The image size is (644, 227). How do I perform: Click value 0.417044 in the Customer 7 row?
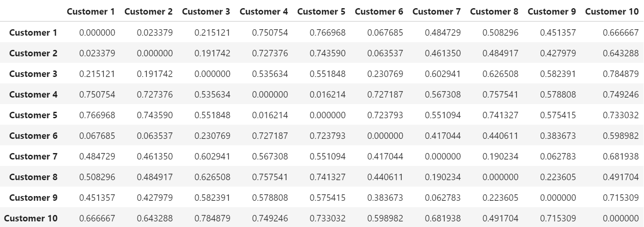[385, 156]
